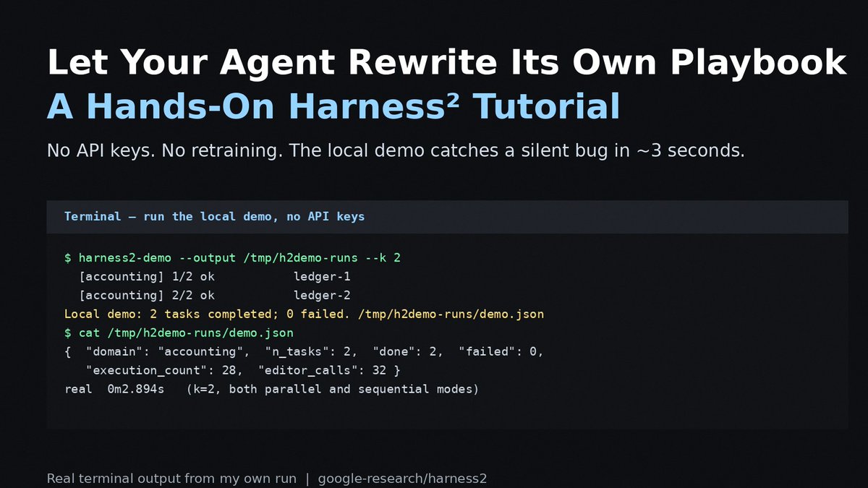Viewport: 868px width, 488px height.
Task: Click the "$ harness2-demo --output" command line
Action: coord(232,258)
